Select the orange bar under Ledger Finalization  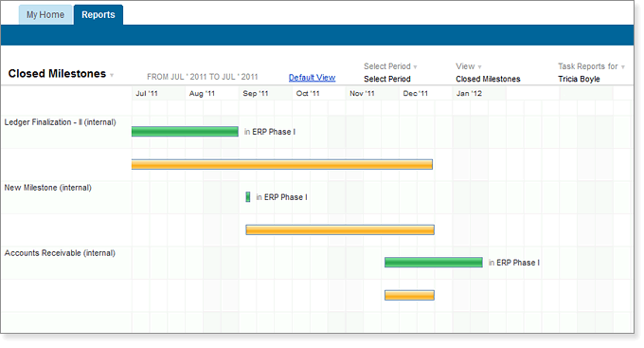tap(282, 165)
